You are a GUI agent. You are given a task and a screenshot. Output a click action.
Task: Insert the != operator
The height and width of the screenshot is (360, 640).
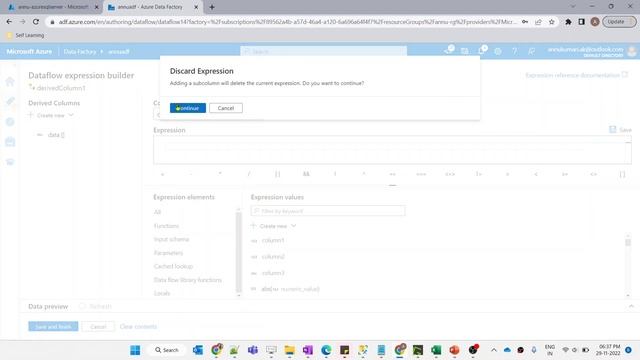click(x=478, y=174)
